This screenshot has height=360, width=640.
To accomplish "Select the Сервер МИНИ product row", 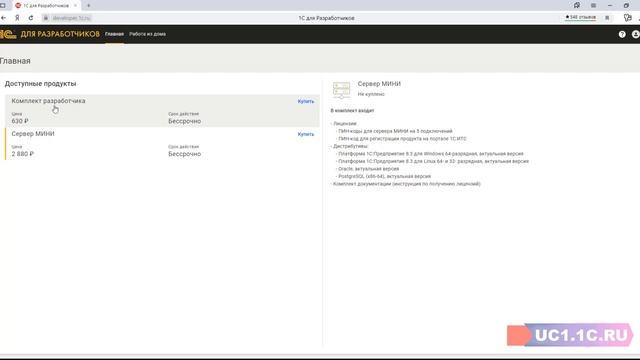I will pos(162,144).
